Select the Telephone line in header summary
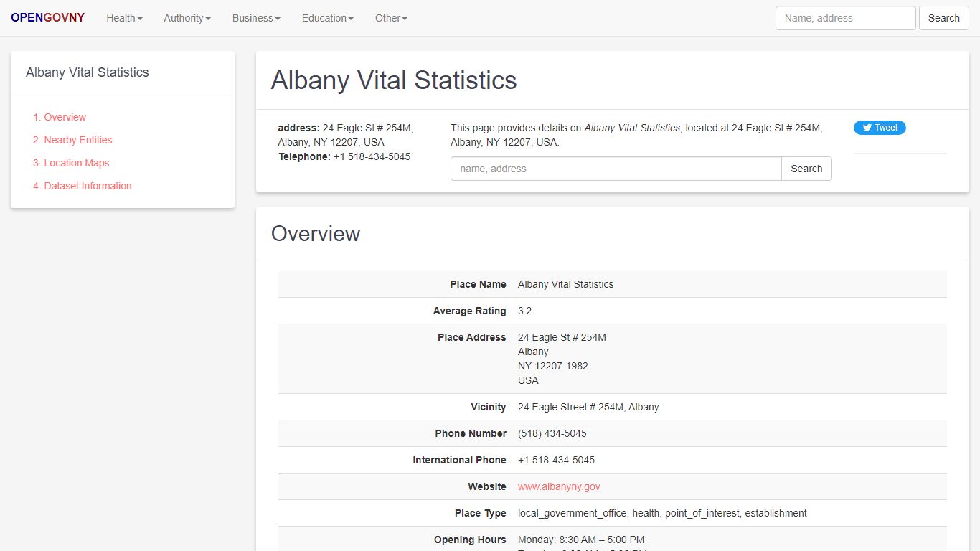The image size is (980, 551). tap(344, 156)
